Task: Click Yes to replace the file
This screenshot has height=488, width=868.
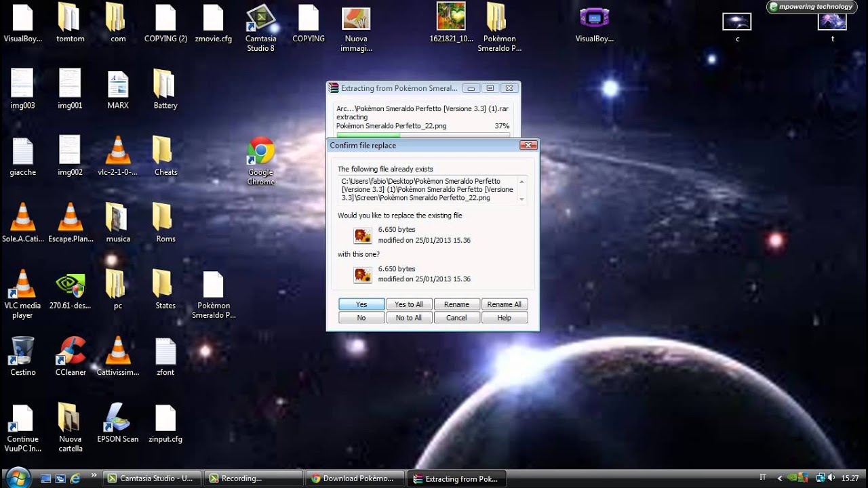Action: pos(361,304)
